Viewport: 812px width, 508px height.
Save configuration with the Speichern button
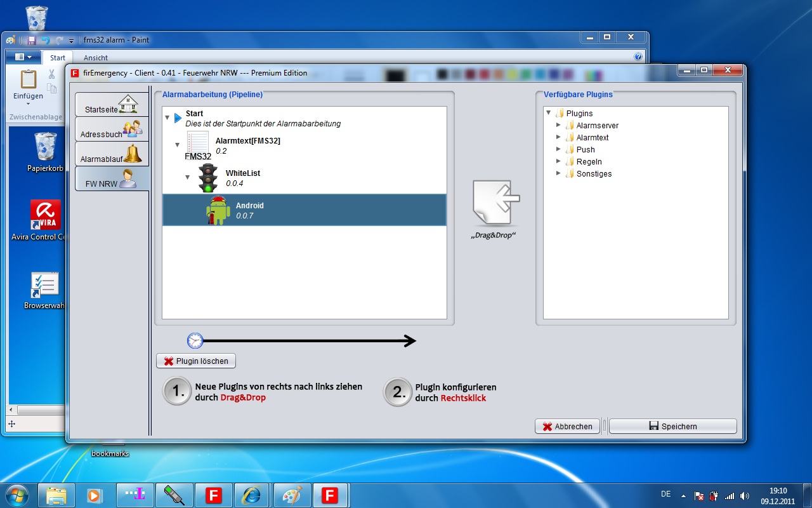[x=672, y=426]
